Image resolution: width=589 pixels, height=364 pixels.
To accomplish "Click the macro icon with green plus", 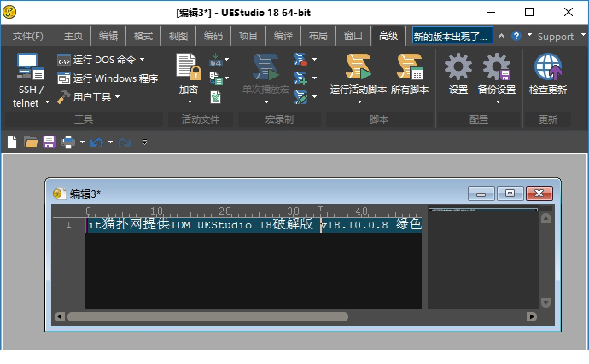I will pyautogui.click(x=300, y=78).
